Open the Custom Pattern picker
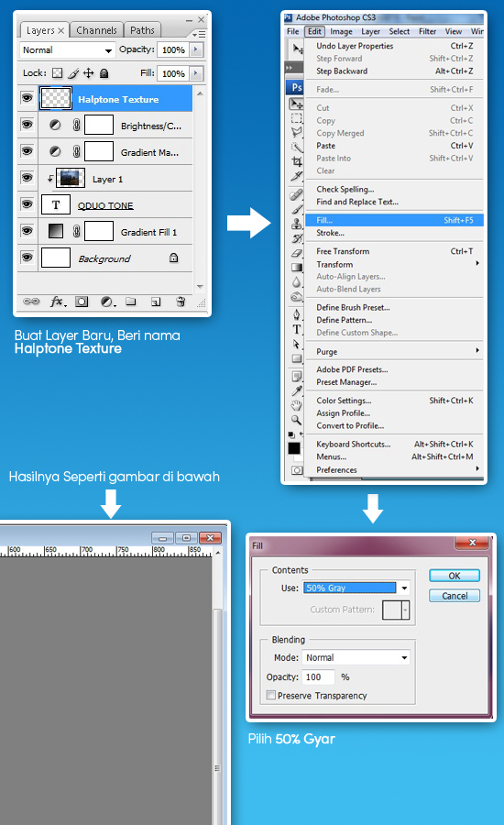Screen dimensions: 504x825 point(396,610)
